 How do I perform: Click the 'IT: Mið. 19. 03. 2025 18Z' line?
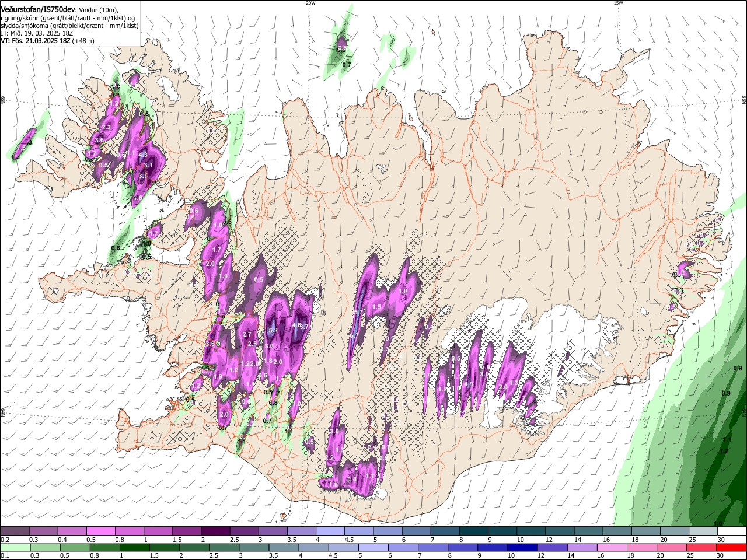click(x=37, y=33)
